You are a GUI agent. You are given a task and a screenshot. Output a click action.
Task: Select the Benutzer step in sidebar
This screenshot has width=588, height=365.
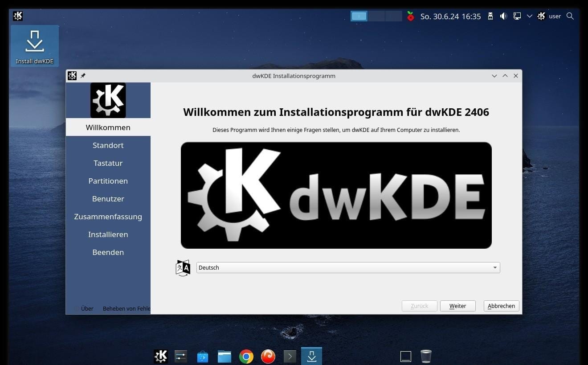click(108, 199)
